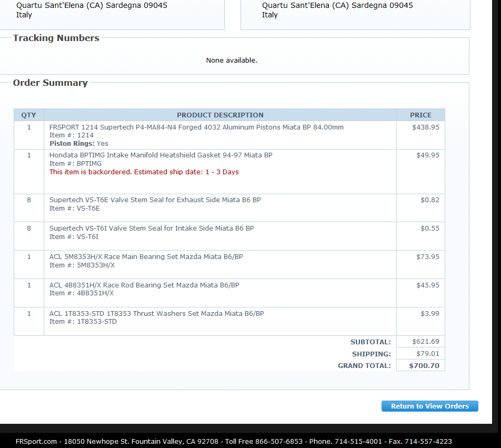501x448 pixels.
Task: Click the subtotal amount $621.69
Action: click(x=426, y=342)
